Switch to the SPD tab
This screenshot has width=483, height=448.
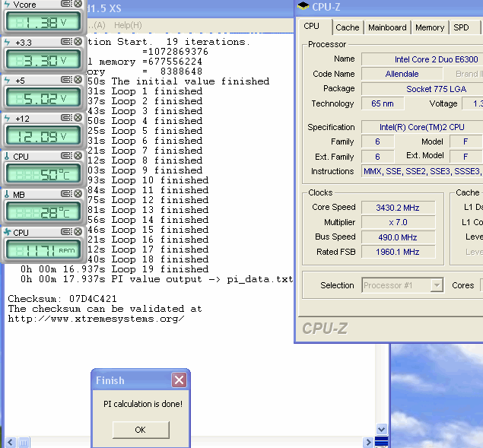pyautogui.click(x=462, y=27)
